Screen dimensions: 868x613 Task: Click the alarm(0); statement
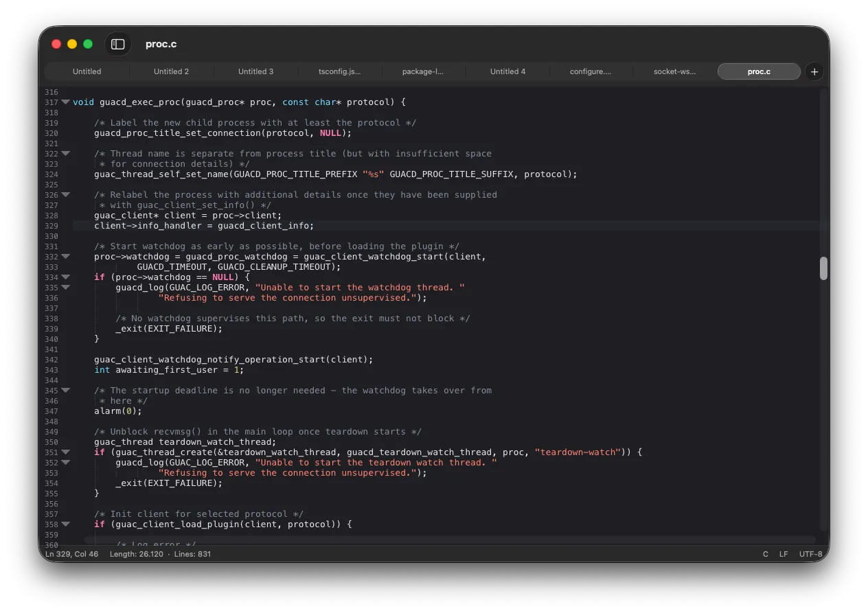(x=118, y=411)
